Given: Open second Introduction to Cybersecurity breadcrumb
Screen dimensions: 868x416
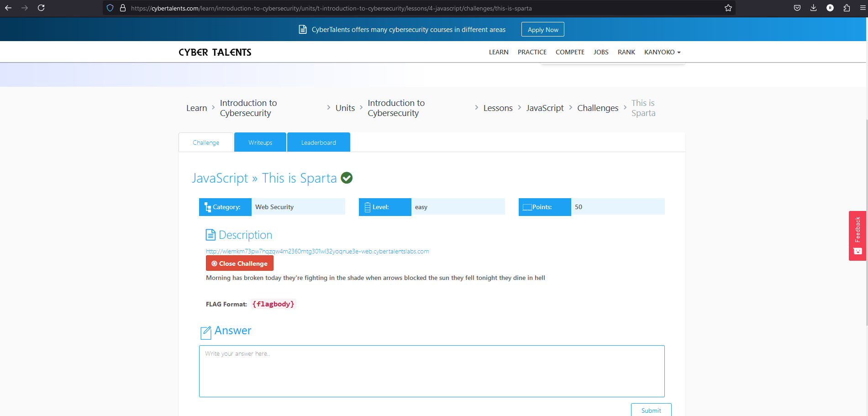Looking at the screenshot, I should tap(396, 108).
